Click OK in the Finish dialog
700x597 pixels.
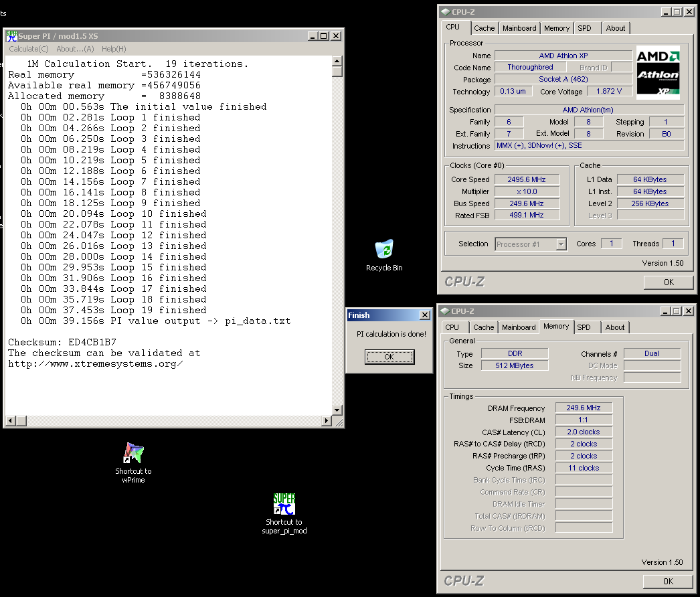389,357
